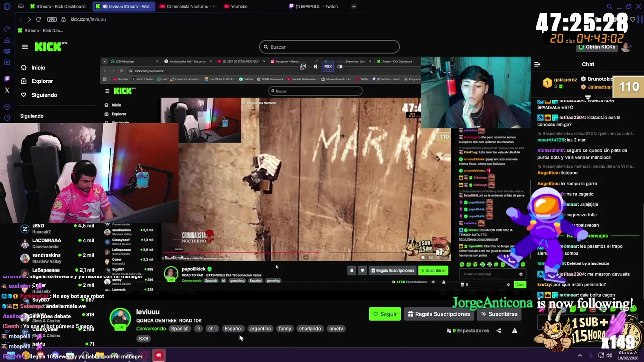
Task: Click Regala Suscripciones for leviuuu
Action: point(439,314)
